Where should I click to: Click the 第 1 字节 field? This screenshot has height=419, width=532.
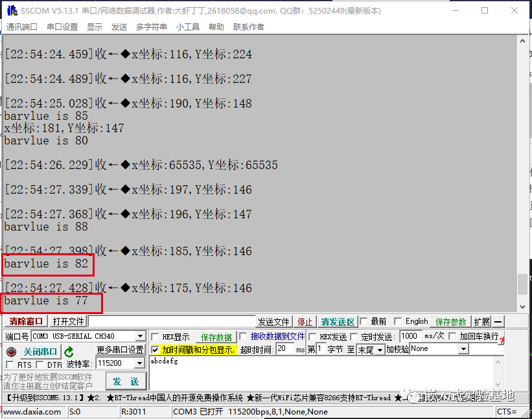321,348
